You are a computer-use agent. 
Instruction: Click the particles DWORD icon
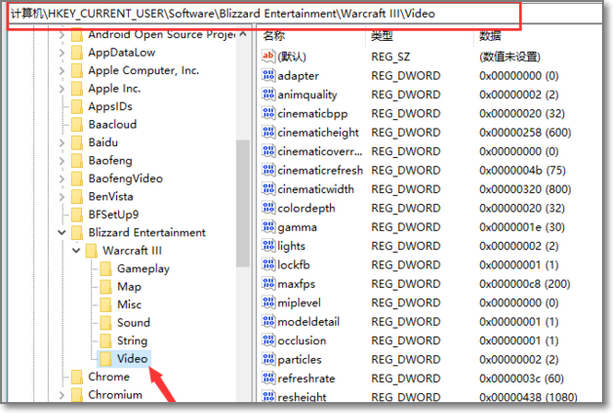pos(268,359)
